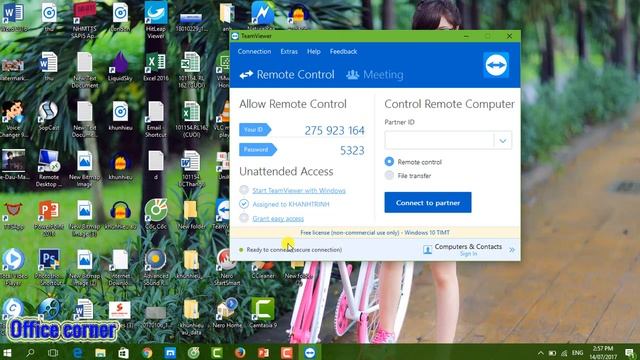The height and width of the screenshot is (360, 640).
Task: Open the Camtasia 9 desktop shortcut
Action: [263, 313]
